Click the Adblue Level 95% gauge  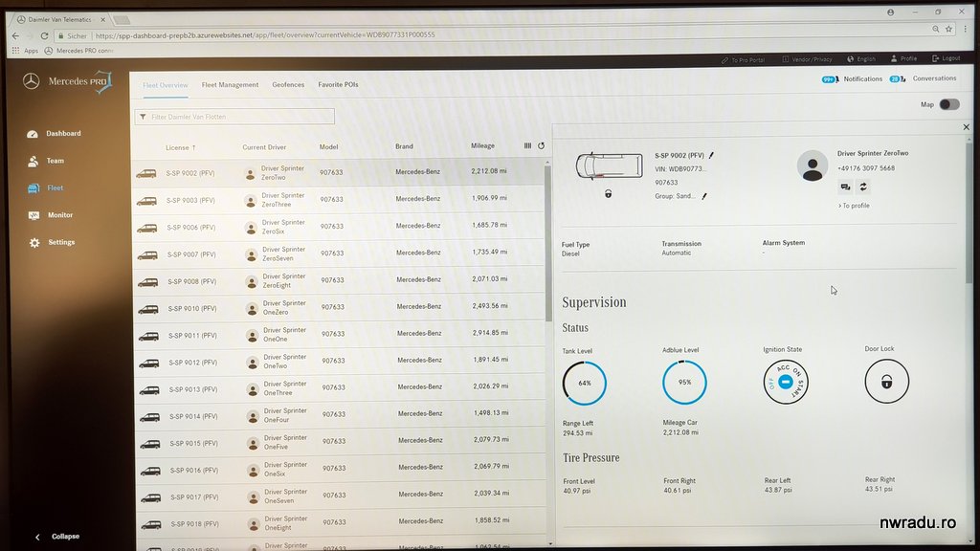pyautogui.click(x=685, y=382)
